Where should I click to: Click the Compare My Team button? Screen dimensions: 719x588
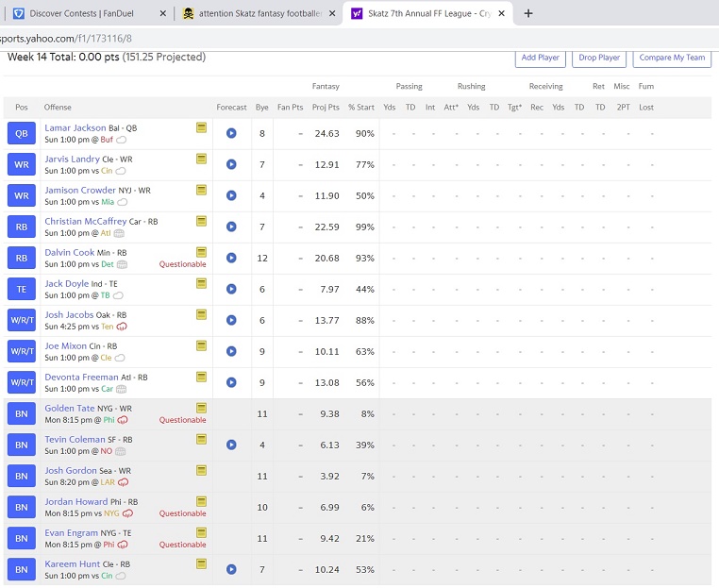tap(672, 58)
